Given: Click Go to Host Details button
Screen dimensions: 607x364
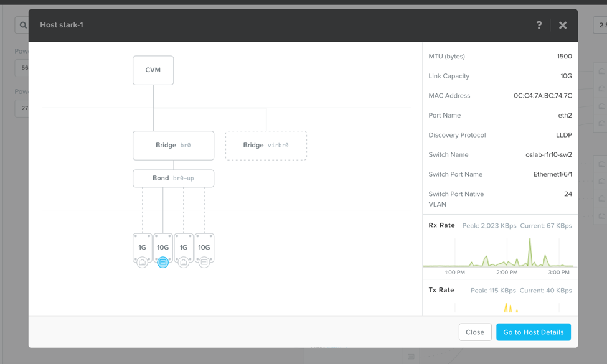Looking at the screenshot, I should point(534,332).
